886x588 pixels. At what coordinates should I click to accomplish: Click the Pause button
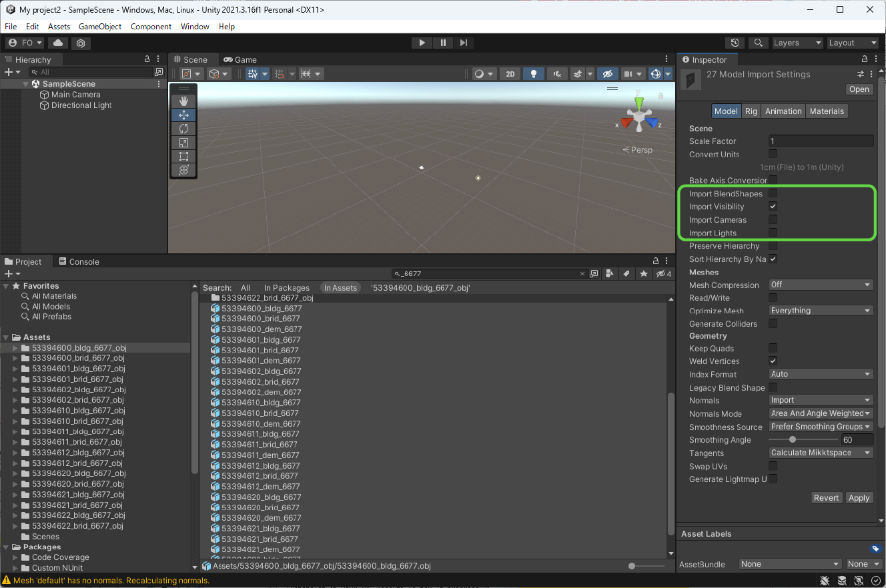(x=443, y=43)
